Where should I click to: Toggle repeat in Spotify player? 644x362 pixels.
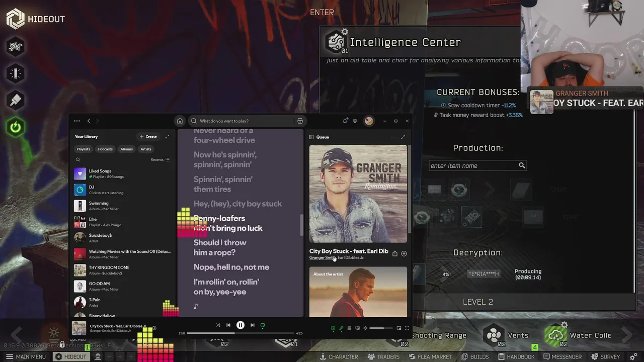point(263,325)
